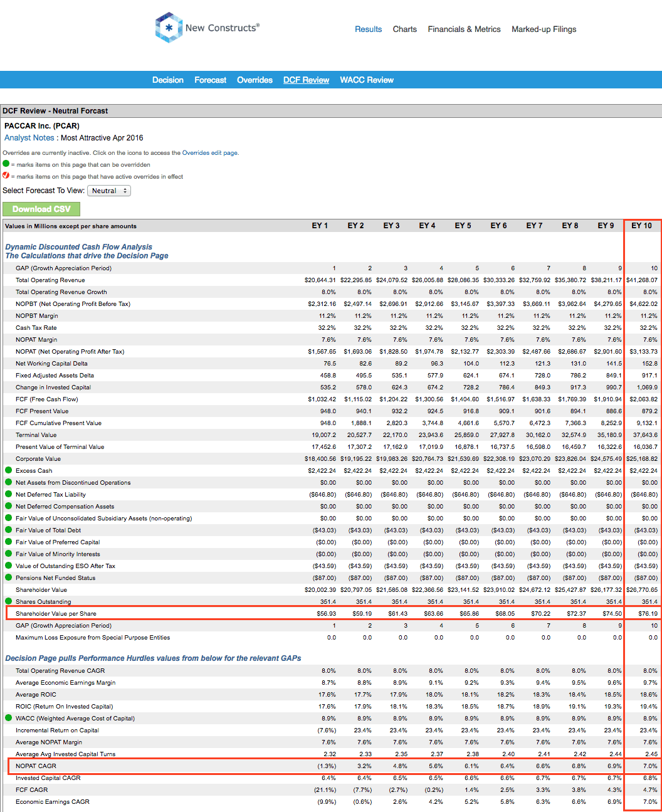Click the Invested Capital CAGR row label

point(48,778)
